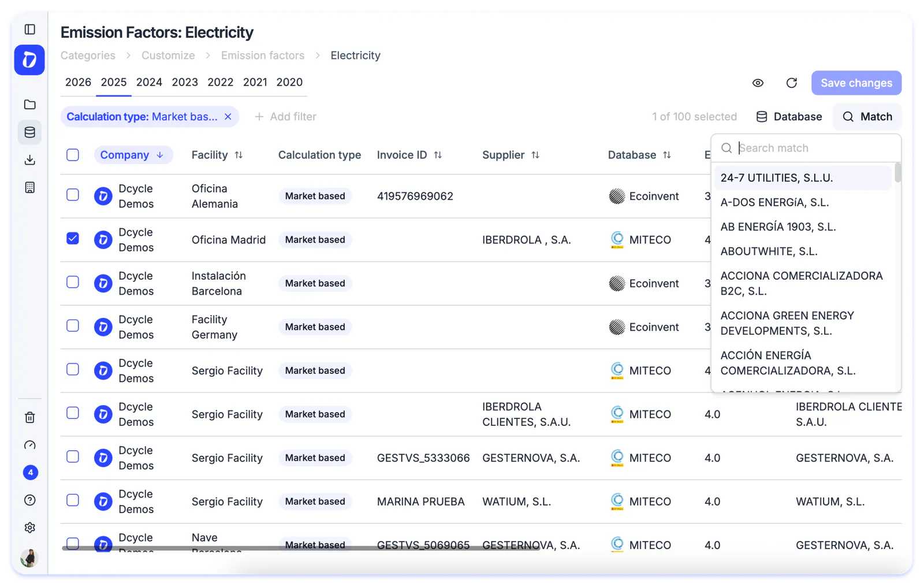Open the notifications badge showing 4
This screenshot has width=924, height=586.
coord(31,473)
